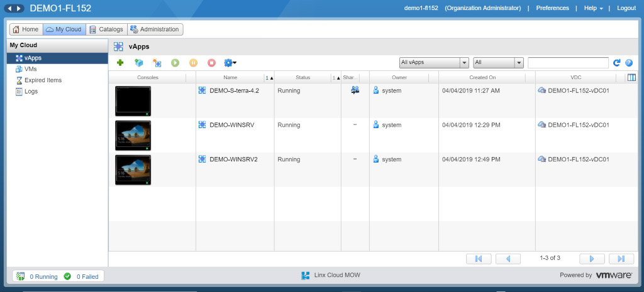Screen dimensions: 644x292
Task: Switch to the Administration tab
Action: pyautogui.click(x=155, y=30)
